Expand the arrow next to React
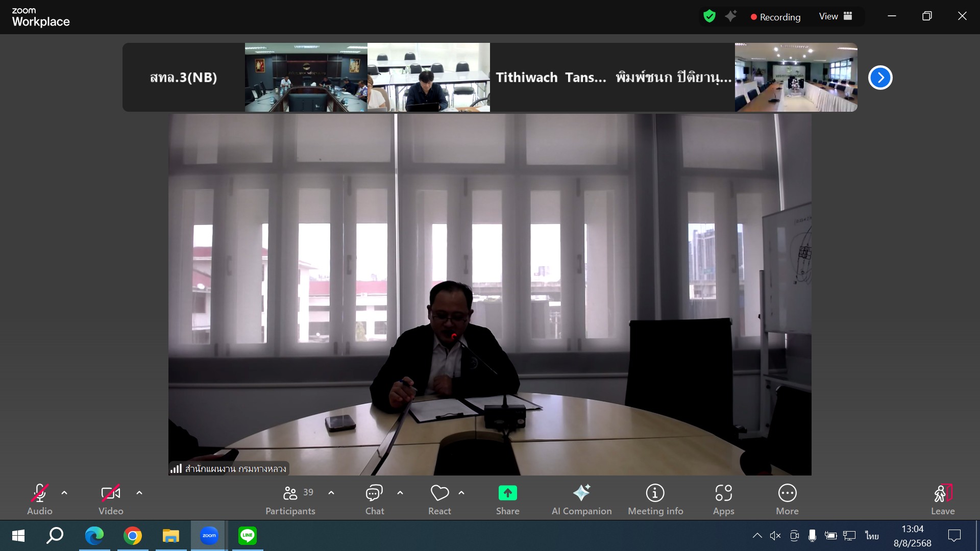The image size is (980, 551). [x=461, y=493]
